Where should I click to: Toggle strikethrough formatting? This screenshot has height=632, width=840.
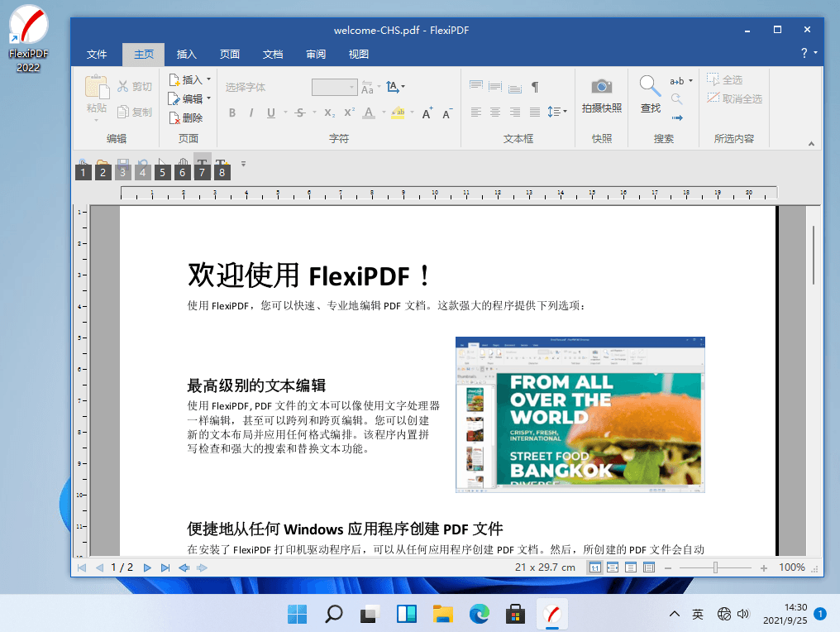[x=300, y=113]
